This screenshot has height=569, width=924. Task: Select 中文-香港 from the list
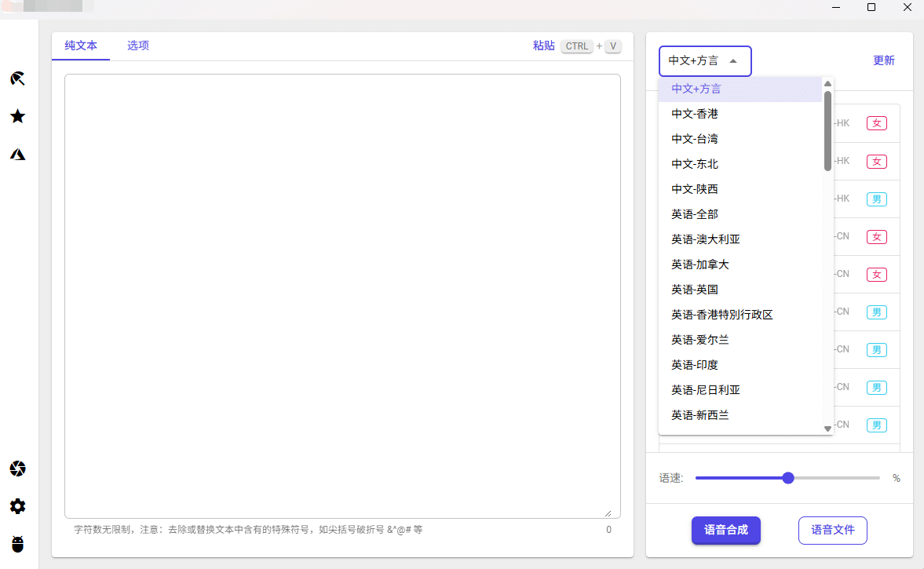[x=740, y=114]
